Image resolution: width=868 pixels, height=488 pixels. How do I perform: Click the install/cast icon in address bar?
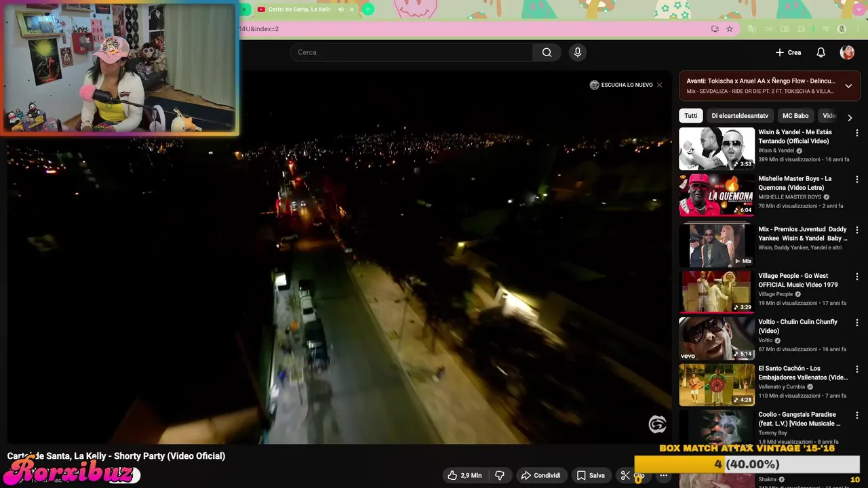pos(715,29)
